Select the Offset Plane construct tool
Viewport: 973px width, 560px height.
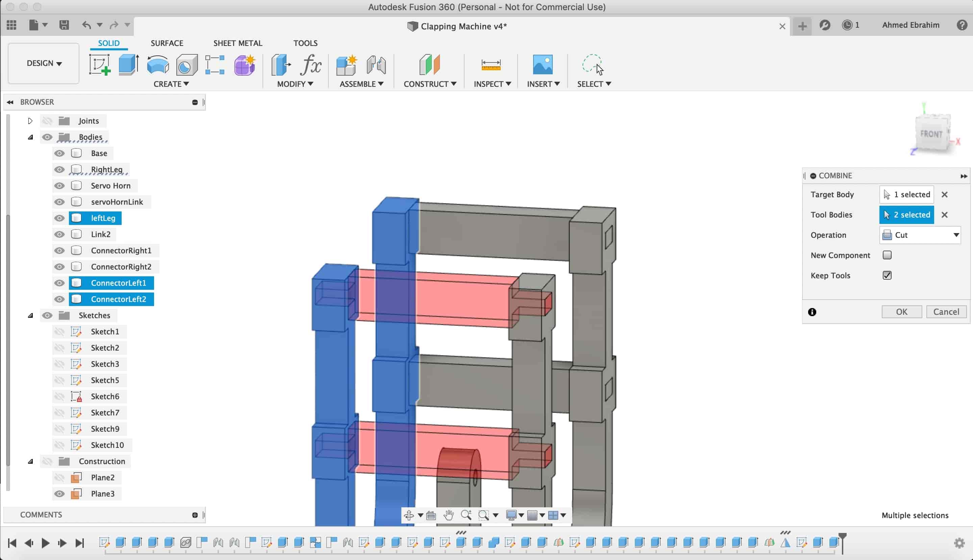click(x=430, y=65)
